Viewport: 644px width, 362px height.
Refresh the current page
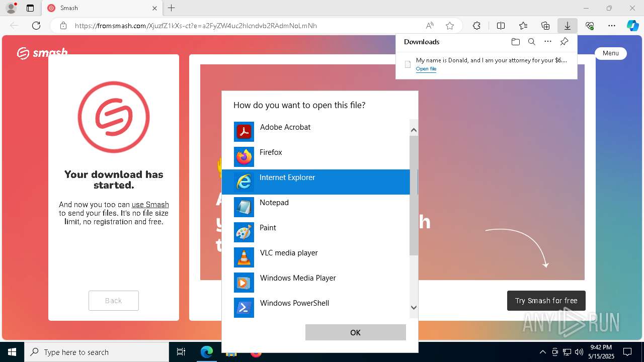36,26
